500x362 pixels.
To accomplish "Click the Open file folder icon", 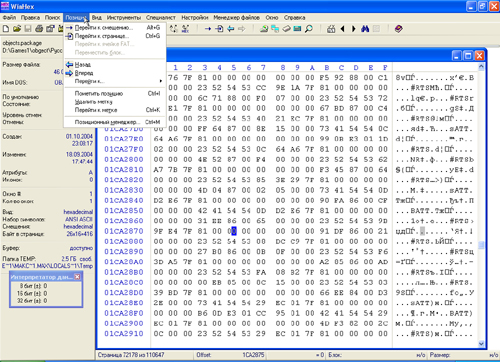I will pyautogui.click(x=17, y=29).
